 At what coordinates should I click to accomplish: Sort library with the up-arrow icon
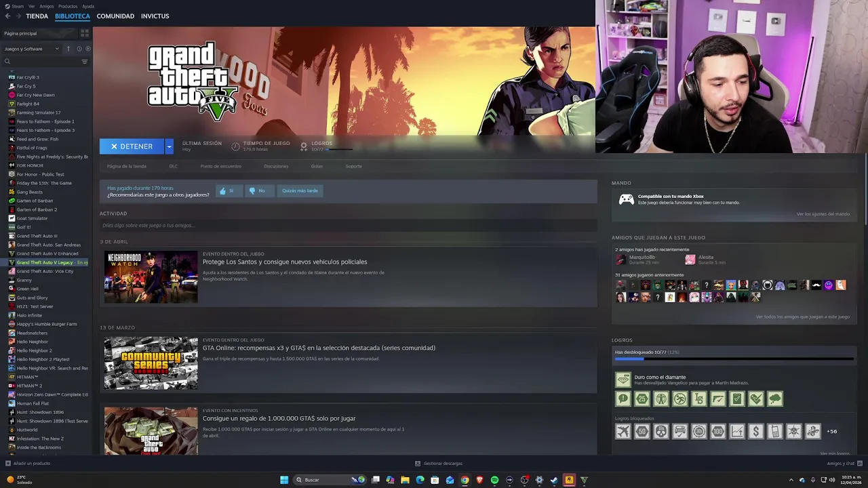point(68,49)
